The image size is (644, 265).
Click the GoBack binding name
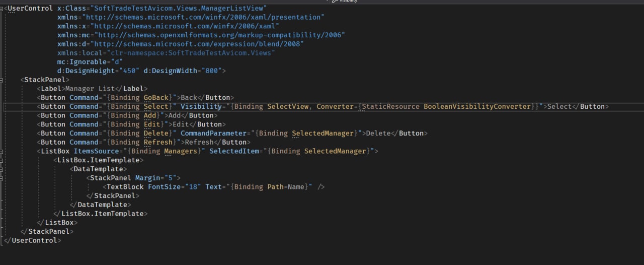tap(156, 98)
